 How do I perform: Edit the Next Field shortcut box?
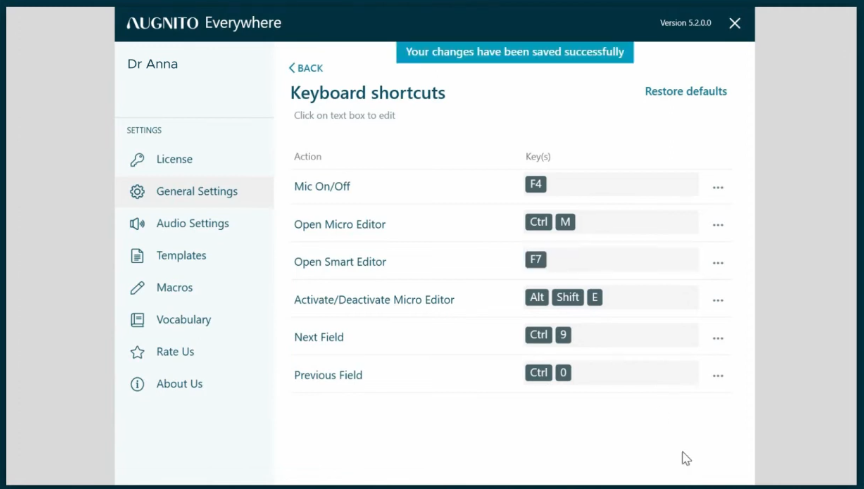[x=611, y=335]
